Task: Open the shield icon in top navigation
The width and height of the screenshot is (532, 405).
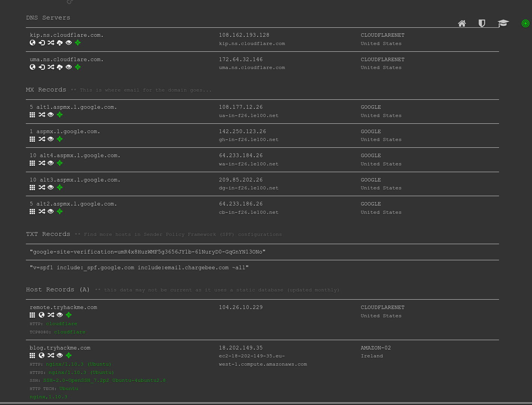Action: click(x=482, y=24)
